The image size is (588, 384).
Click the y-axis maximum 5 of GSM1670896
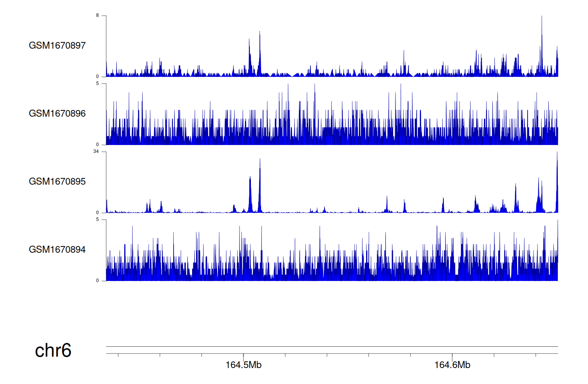[x=98, y=83]
